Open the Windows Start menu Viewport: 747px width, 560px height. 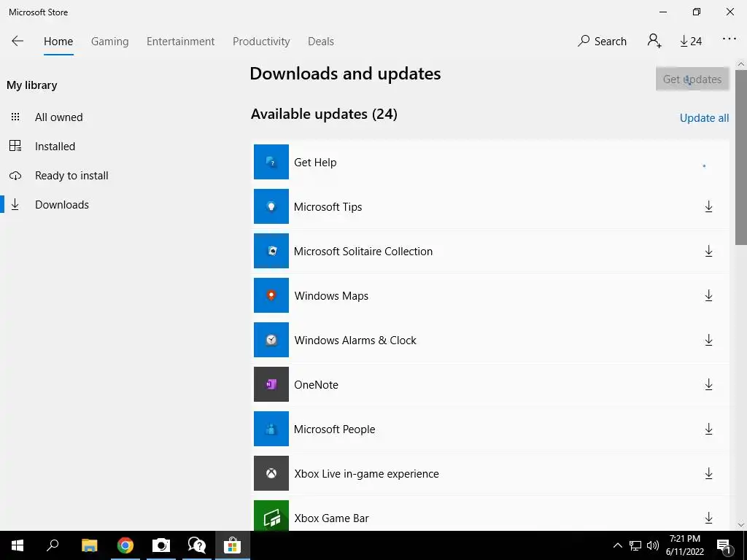coord(18,545)
